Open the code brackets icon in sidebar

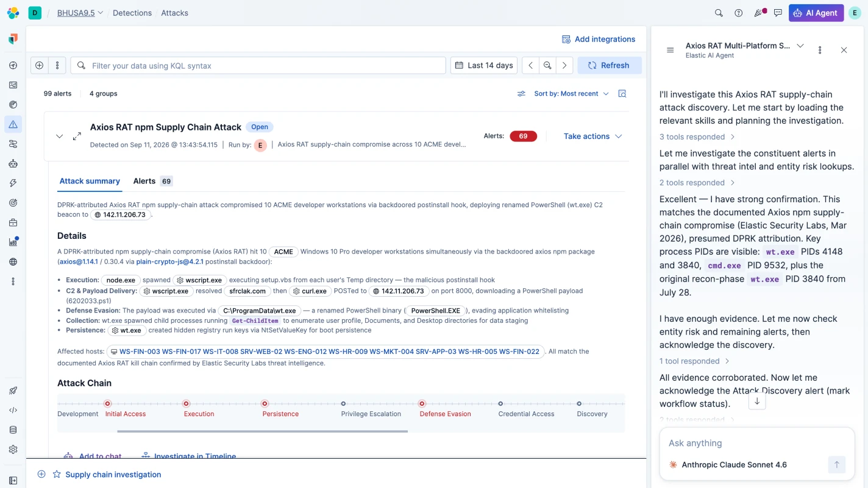[13, 410]
